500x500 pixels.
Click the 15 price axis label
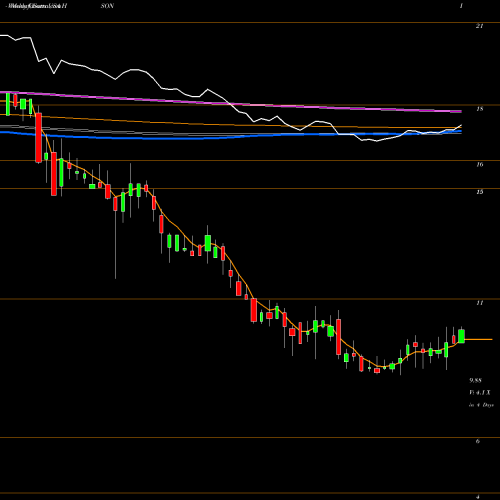point(480,192)
